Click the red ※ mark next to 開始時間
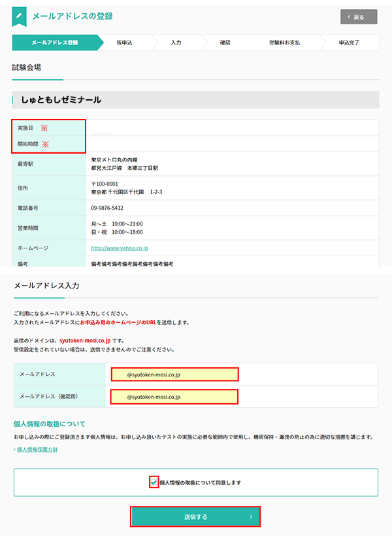392x536 pixels. (x=46, y=144)
